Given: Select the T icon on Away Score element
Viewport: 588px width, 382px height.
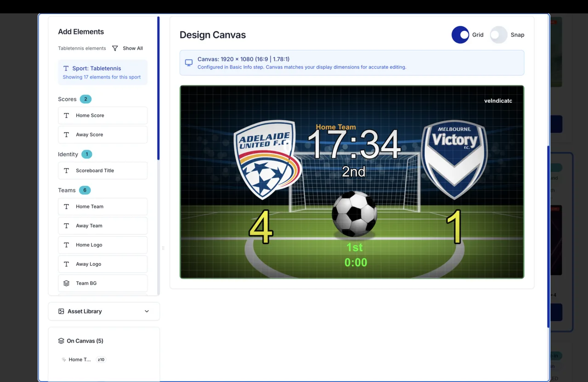Looking at the screenshot, I should pos(66,135).
